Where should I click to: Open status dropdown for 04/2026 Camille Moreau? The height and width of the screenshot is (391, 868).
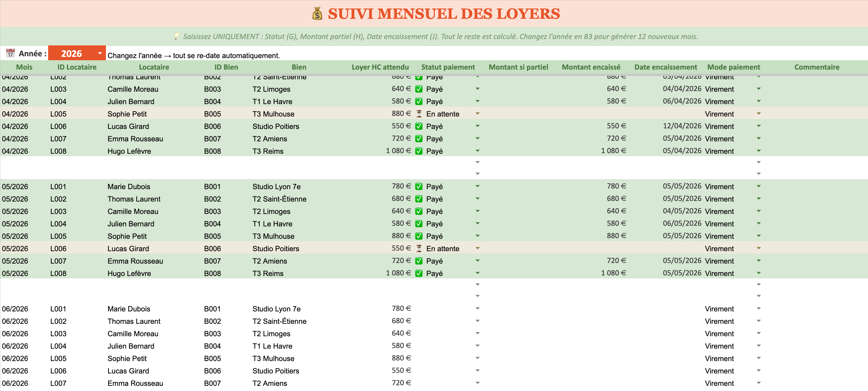(x=478, y=89)
